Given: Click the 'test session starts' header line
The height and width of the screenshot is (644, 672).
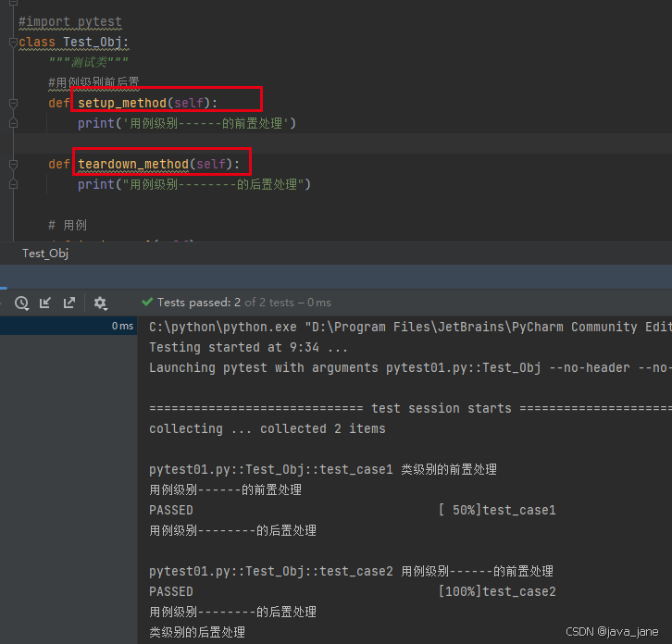Looking at the screenshot, I should point(410,408).
